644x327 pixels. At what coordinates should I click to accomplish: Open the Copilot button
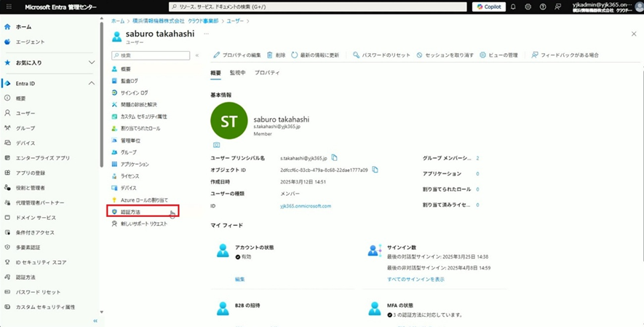point(488,7)
